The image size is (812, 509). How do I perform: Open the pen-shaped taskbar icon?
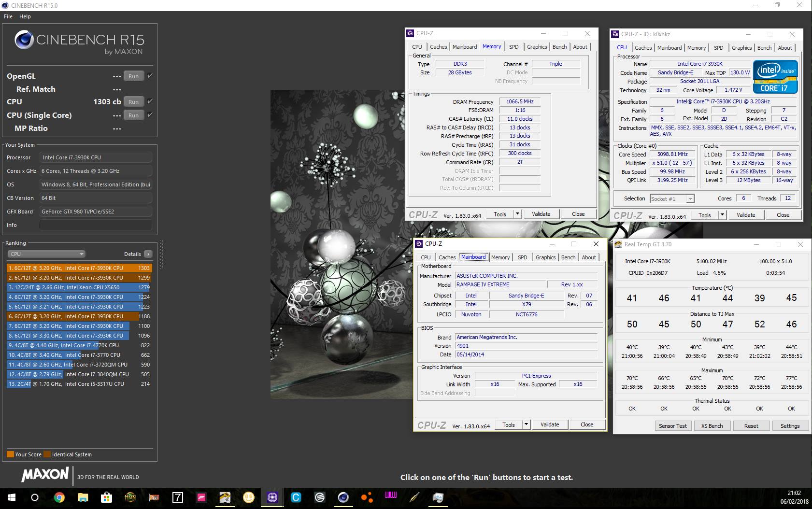pos(414,497)
